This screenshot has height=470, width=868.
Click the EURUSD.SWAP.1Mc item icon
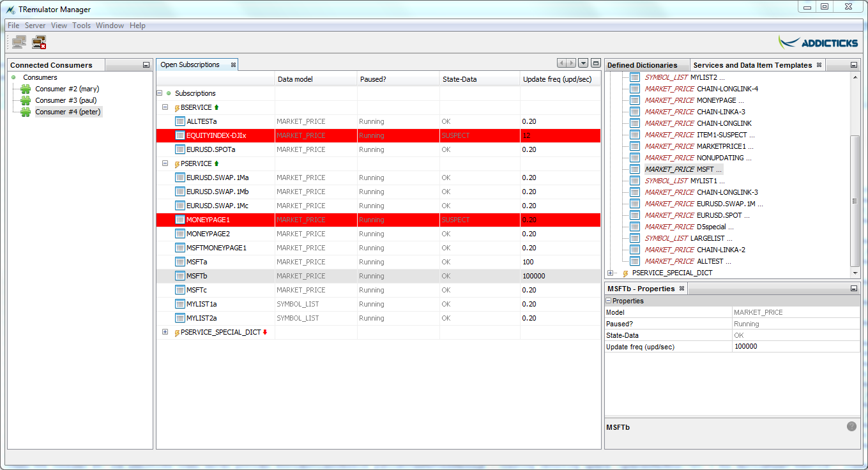[180, 206]
